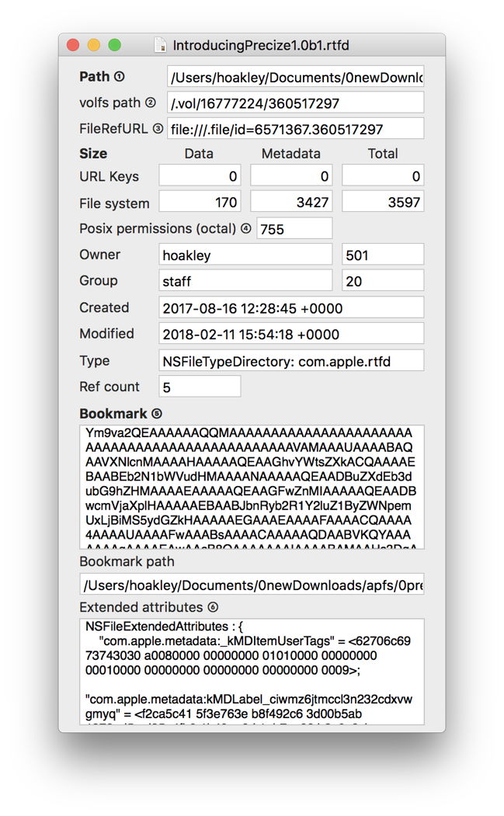Click the URL Keys row label
This screenshot has height=816, width=504.
[x=109, y=176]
